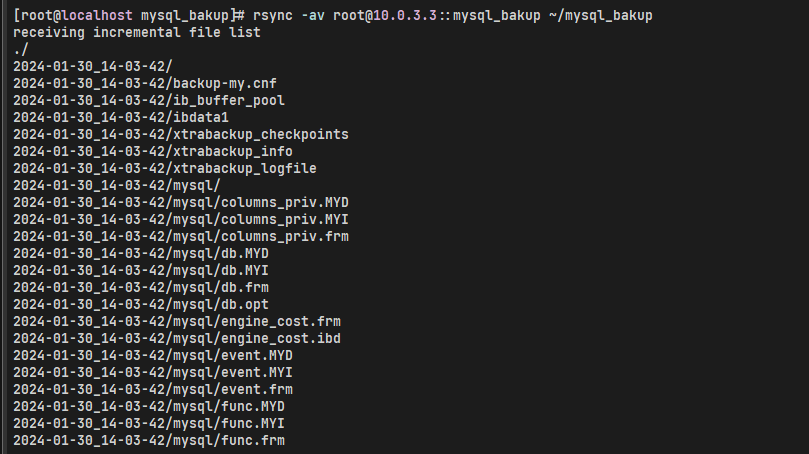
Task: Select the ibdata1 file line
Action: pyautogui.click(x=121, y=117)
